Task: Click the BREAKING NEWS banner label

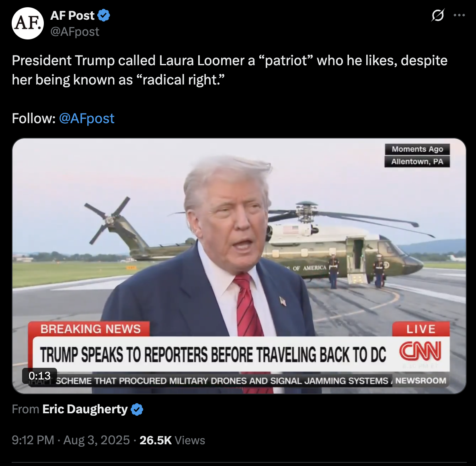Action: [x=90, y=329]
